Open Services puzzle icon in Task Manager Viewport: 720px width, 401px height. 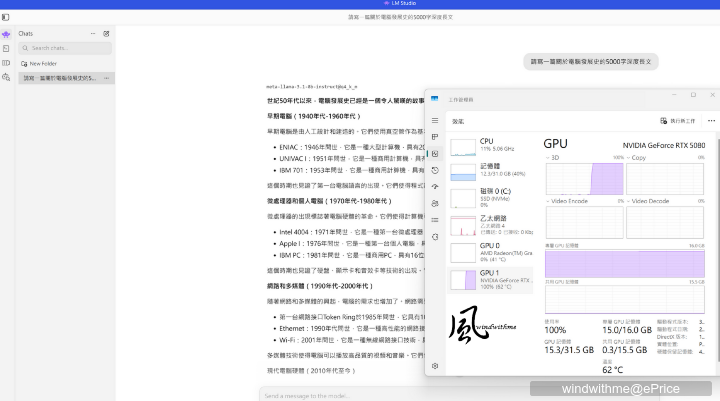(435, 237)
